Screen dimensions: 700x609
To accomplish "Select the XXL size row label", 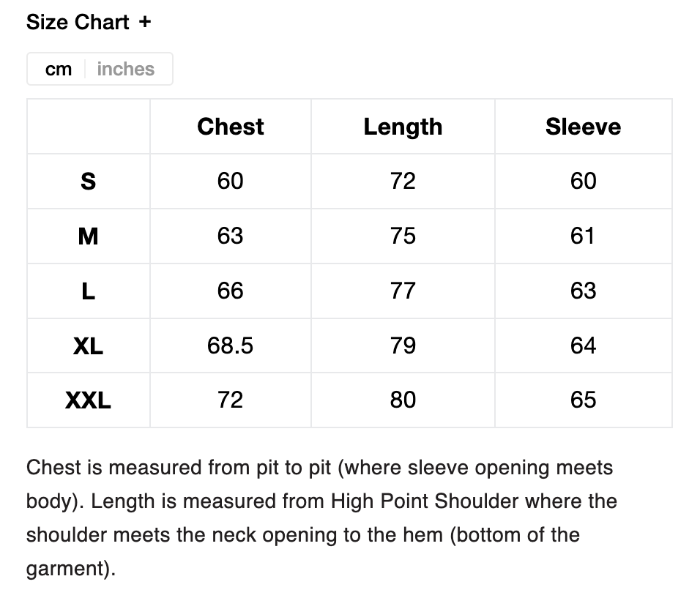I will (x=88, y=400).
